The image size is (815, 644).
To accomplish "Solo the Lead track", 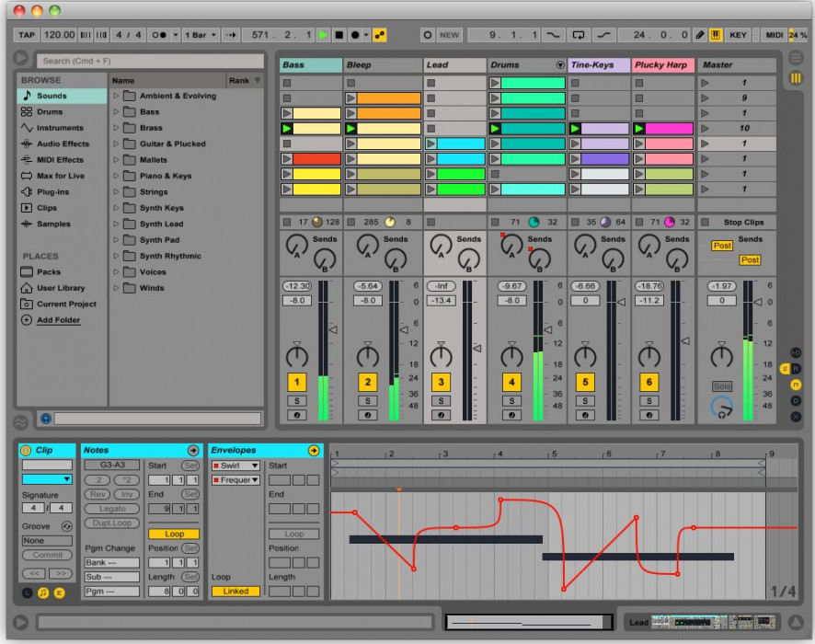I will pyautogui.click(x=440, y=399).
